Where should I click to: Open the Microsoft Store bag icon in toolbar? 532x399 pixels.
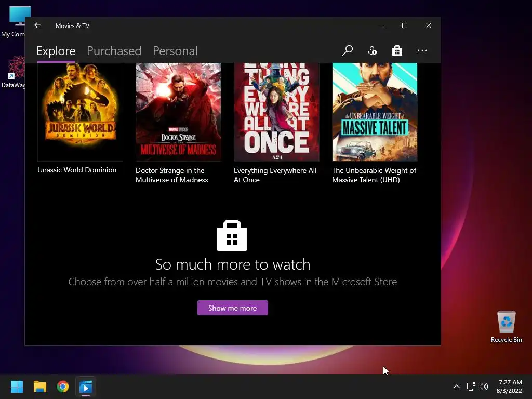(x=397, y=50)
